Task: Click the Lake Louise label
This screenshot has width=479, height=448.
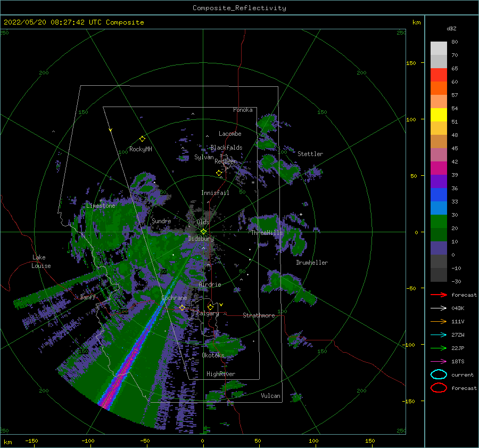Action: click(x=41, y=262)
